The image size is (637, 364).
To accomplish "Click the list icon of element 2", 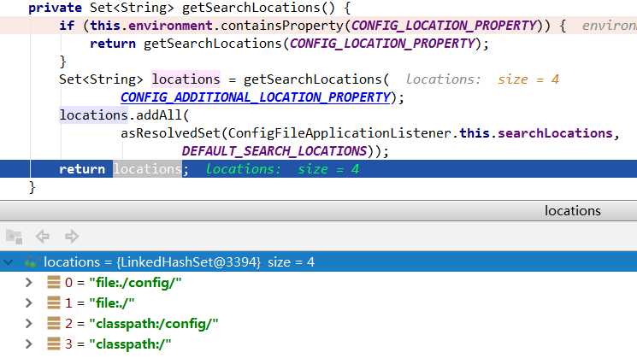I will pos(54,323).
